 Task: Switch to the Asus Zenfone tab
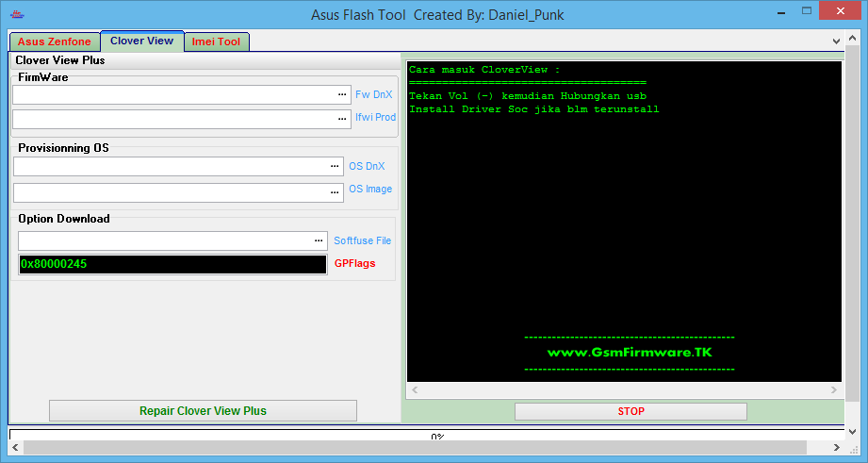tap(55, 41)
